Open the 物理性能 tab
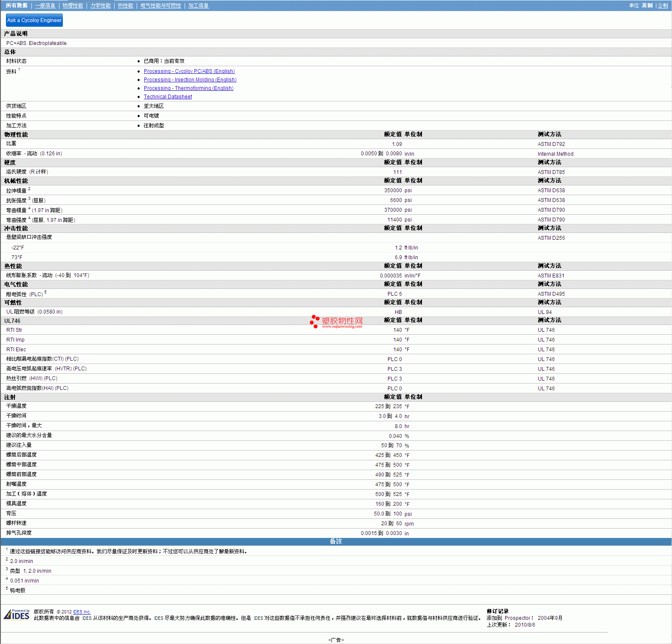 point(73,6)
